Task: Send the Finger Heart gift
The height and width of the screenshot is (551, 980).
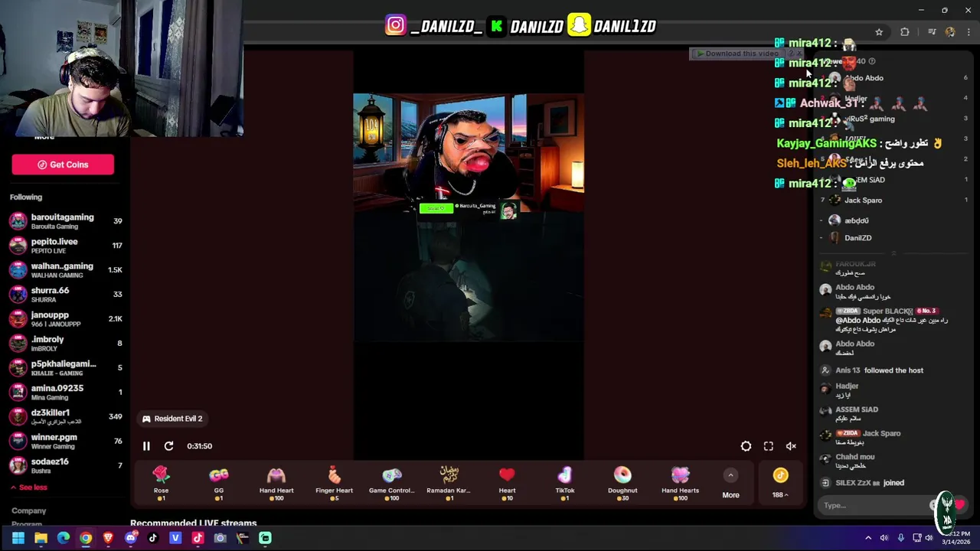Action: click(x=334, y=484)
